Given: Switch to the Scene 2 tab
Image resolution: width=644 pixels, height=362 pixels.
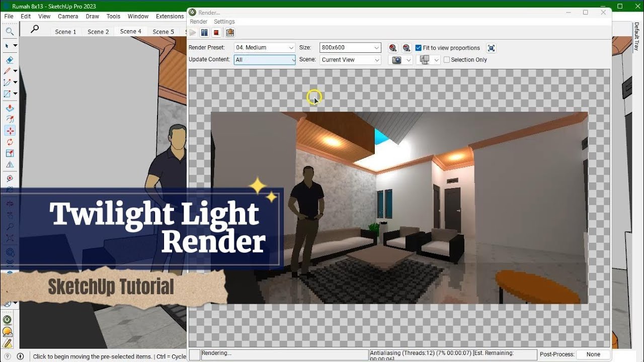Looking at the screenshot, I should click(x=98, y=32).
